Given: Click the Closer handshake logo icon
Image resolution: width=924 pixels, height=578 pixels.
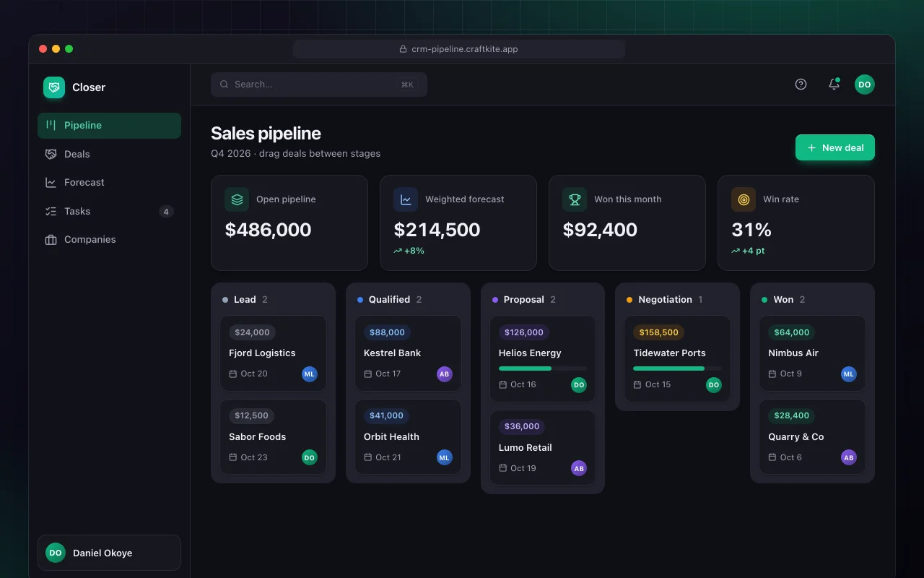Looking at the screenshot, I should pos(54,87).
